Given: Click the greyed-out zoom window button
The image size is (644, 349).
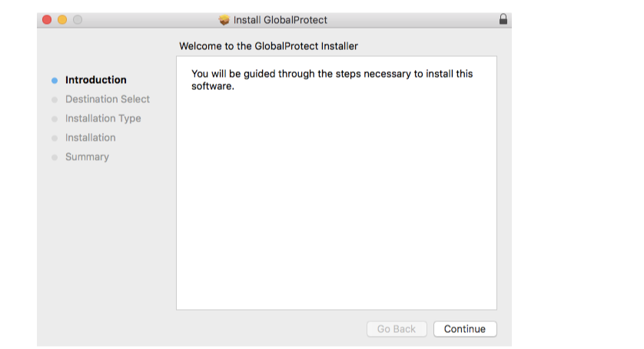Looking at the screenshot, I should click(78, 20).
